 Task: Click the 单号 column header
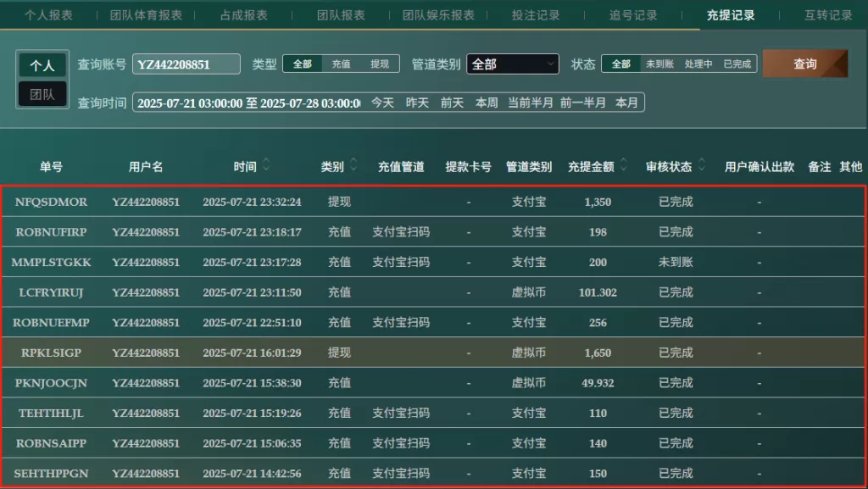tap(51, 166)
